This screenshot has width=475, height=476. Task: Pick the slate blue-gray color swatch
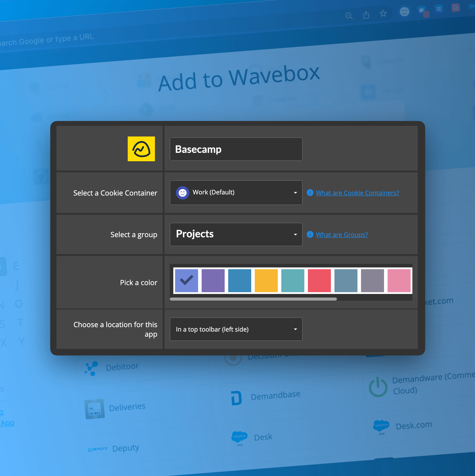click(x=346, y=280)
